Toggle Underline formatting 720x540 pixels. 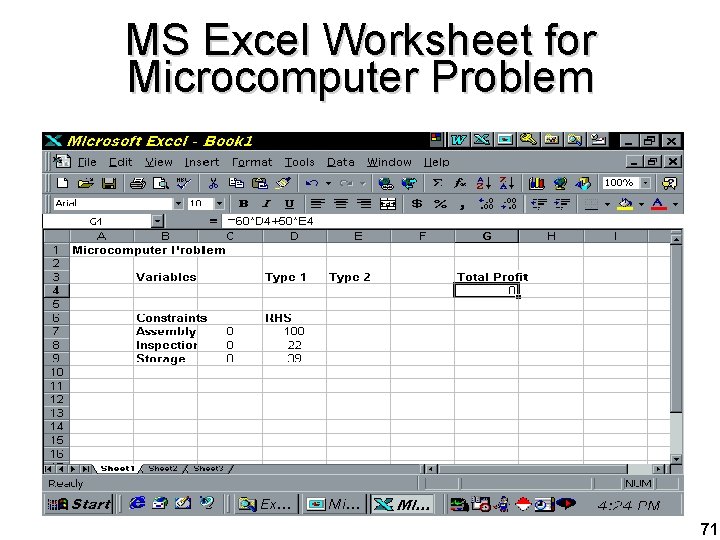coord(289,203)
